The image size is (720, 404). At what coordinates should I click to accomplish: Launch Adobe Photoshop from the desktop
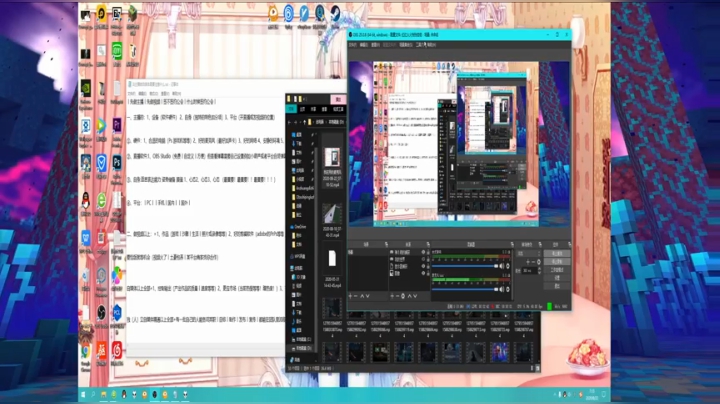117,162
